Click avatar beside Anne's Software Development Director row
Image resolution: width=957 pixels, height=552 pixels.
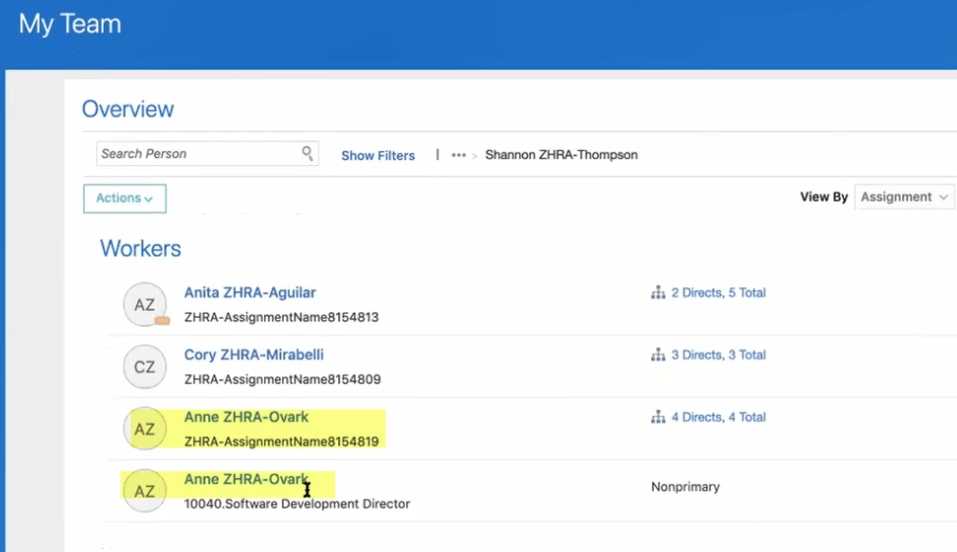coord(145,491)
